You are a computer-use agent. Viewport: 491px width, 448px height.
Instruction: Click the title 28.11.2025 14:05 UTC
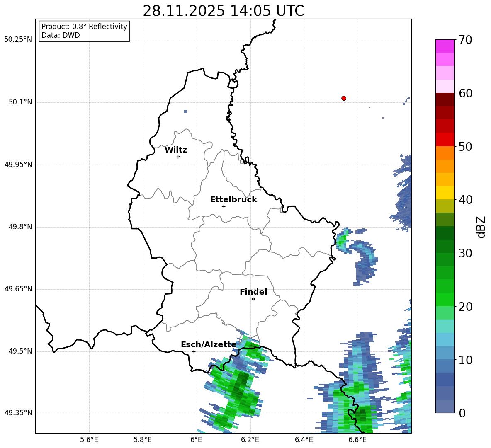click(x=224, y=11)
